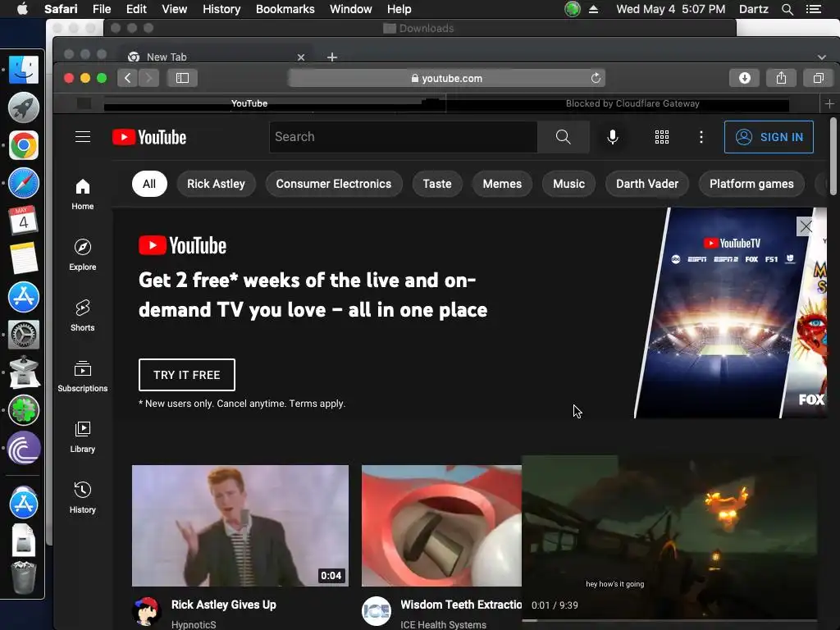Open System Preferences in the Dock
This screenshot has width=840, height=630.
click(x=24, y=335)
